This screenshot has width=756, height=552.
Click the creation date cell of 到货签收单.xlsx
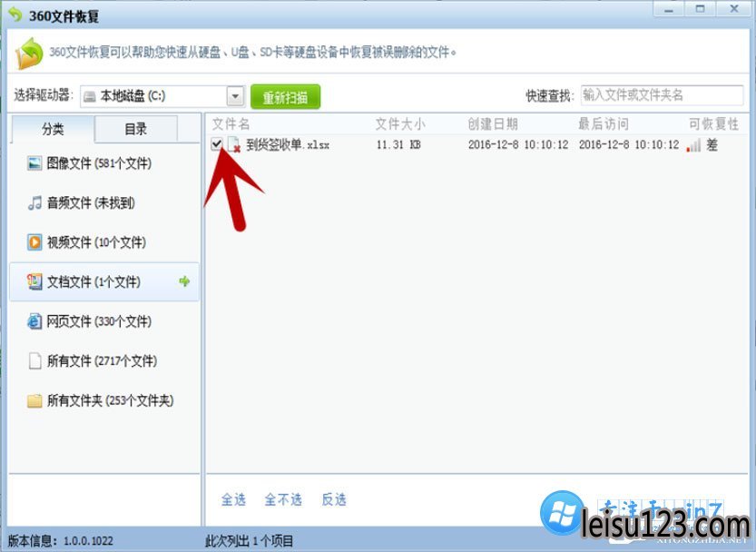pyautogui.click(x=518, y=144)
